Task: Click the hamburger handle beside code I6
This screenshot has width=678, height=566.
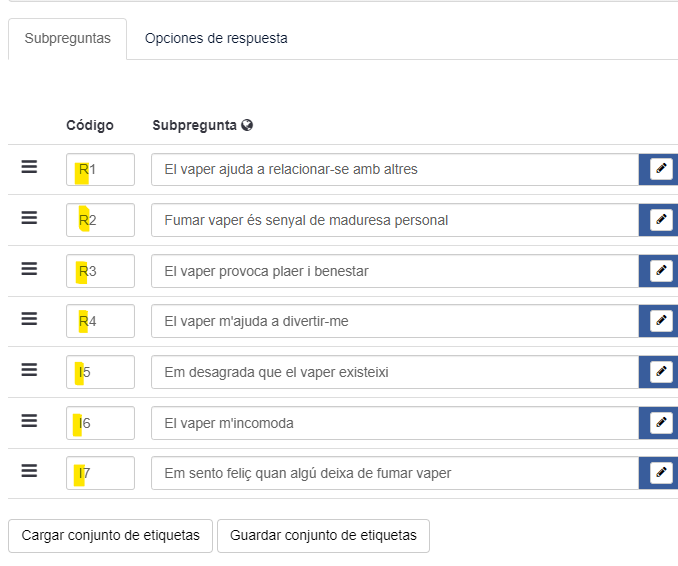Action: pyautogui.click(x=29, y=422)
